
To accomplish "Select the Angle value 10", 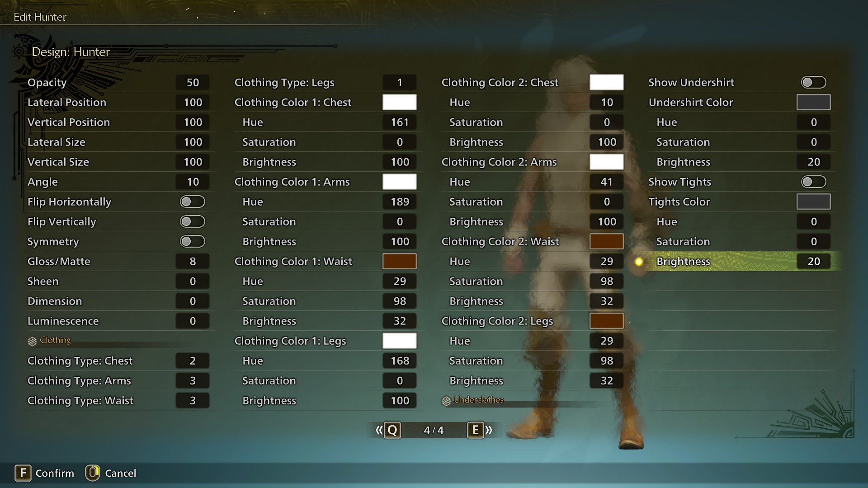I will tap(193, 182).
